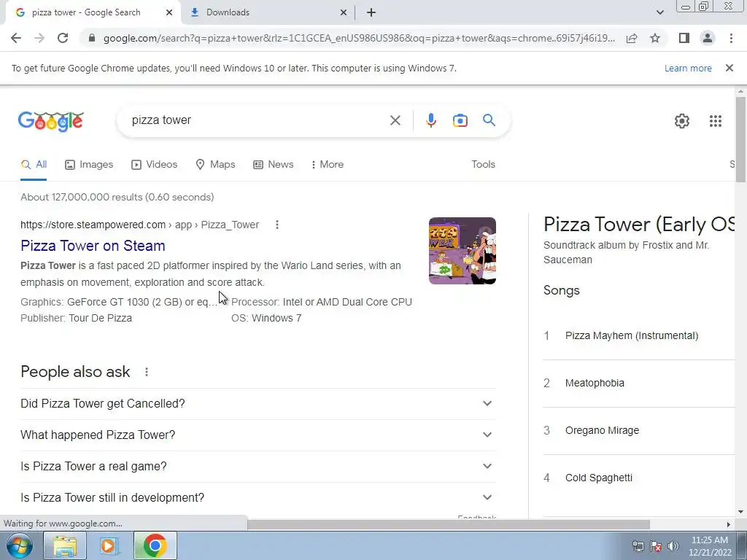Switch to Maps results

click(x=215, y=165)
